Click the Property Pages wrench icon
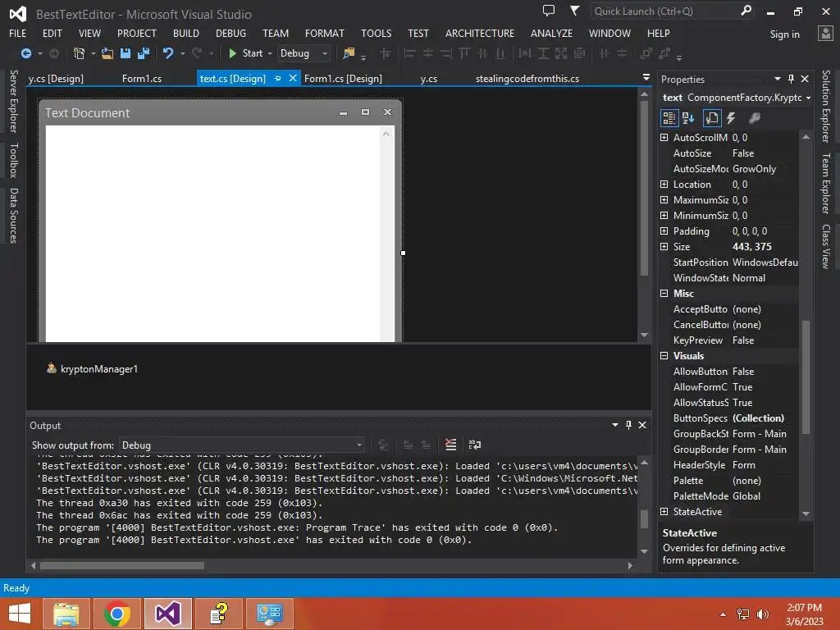This screenshot has height=630, width=840. coord(755,118)
